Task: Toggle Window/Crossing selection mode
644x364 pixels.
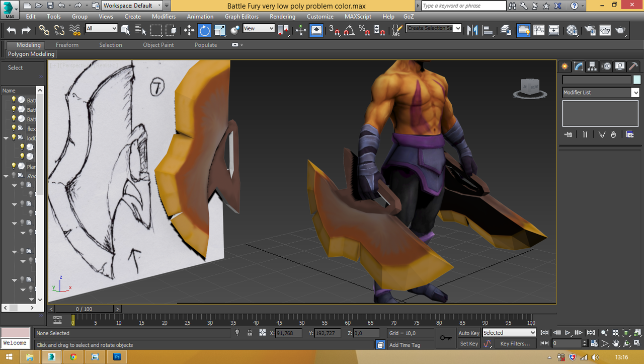Action: 171,30
